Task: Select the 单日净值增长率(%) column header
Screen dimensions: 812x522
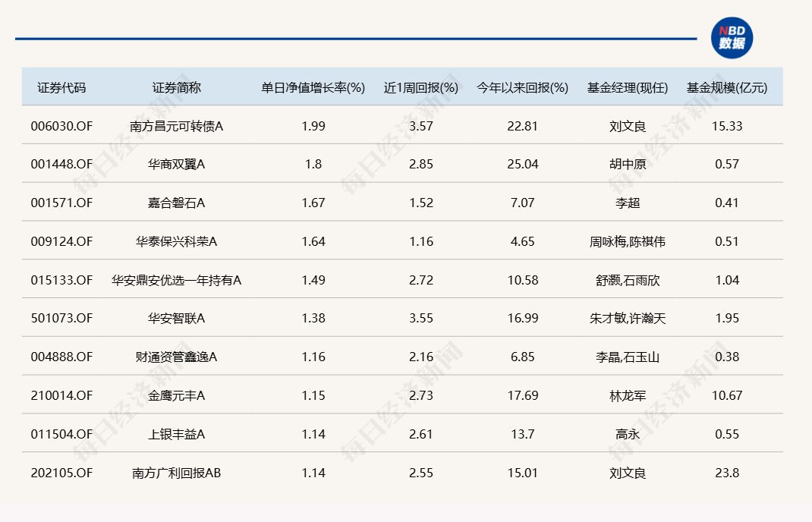Action: pyautogui.click(x=313, y=87)
